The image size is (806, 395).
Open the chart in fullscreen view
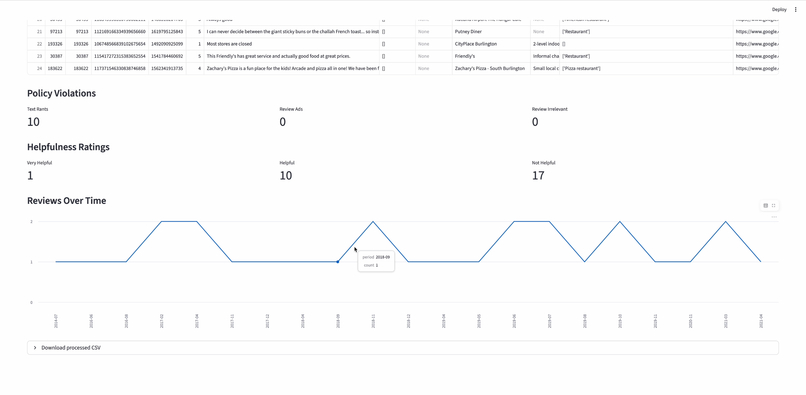tap(773, 205)
